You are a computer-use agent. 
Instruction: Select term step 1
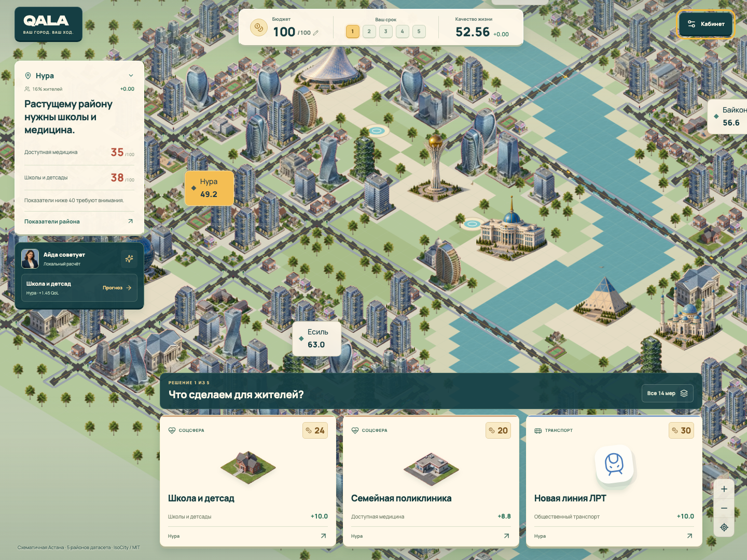click(x=353, y=32)
